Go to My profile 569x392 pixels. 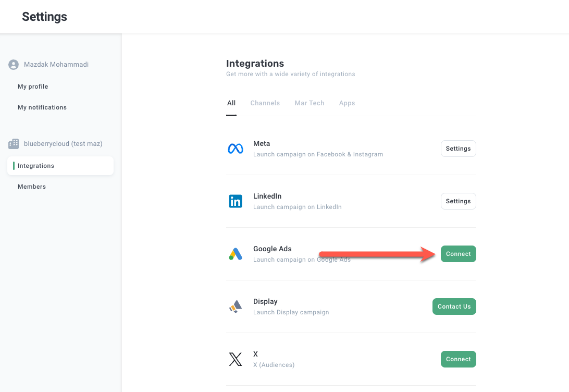(33, 87)
